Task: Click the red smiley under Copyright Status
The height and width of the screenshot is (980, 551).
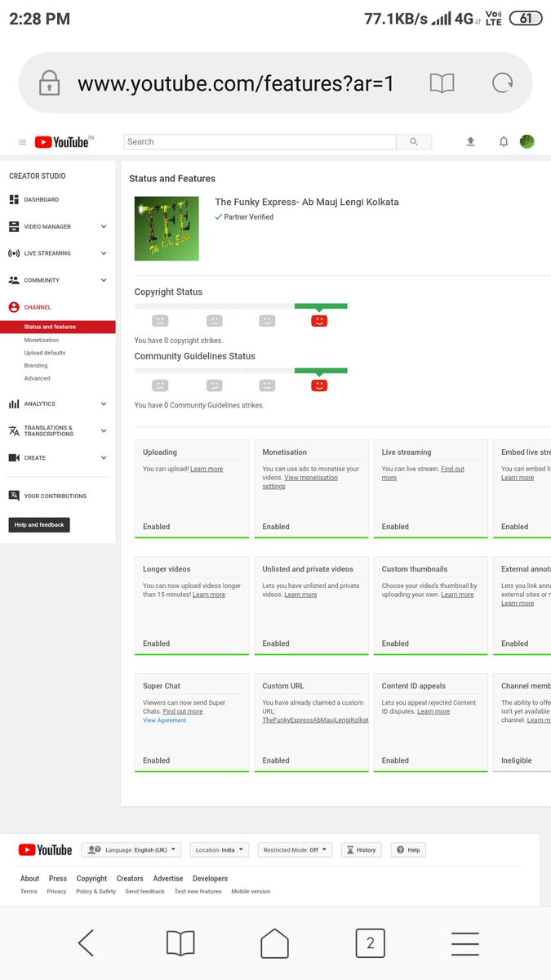Action: [x=319, y=321]
